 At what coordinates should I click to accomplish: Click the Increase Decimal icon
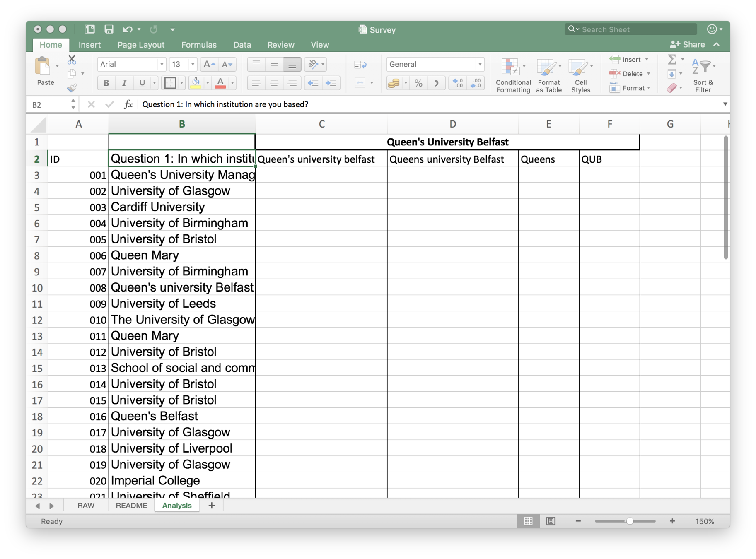click(458, 83)
